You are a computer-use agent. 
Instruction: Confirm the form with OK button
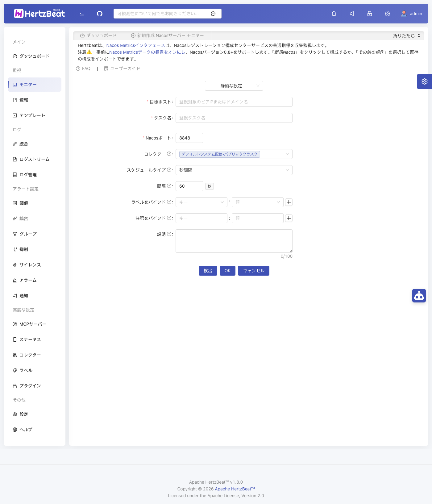point(227,271)
